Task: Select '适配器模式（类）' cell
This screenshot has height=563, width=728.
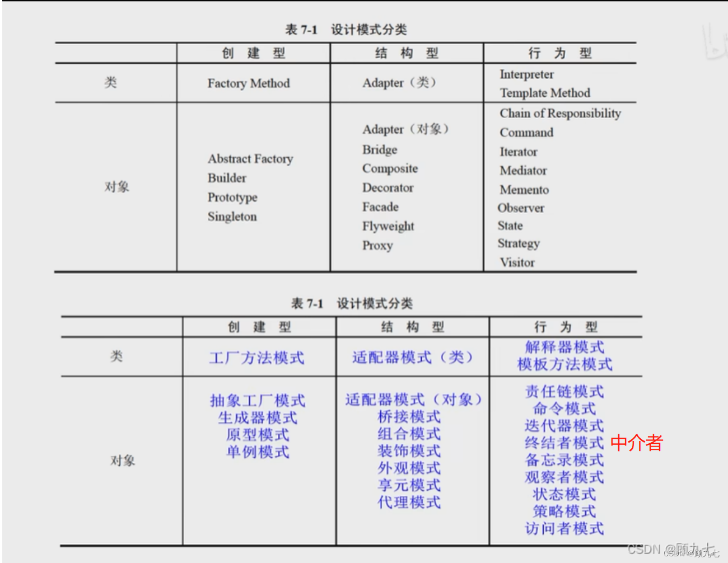Action: tap(413, 358)
